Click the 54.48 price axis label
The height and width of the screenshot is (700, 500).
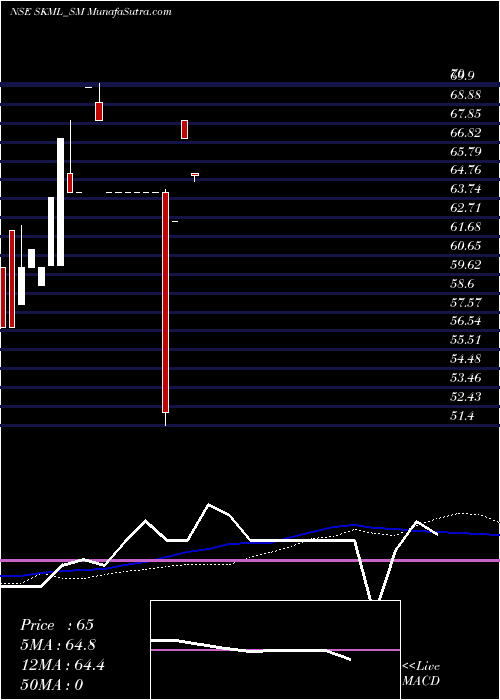click(x=466, y=359)
